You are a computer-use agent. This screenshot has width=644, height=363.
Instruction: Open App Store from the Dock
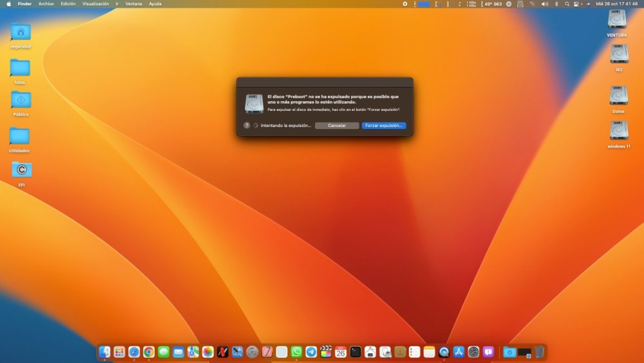[x=459, y=352]
